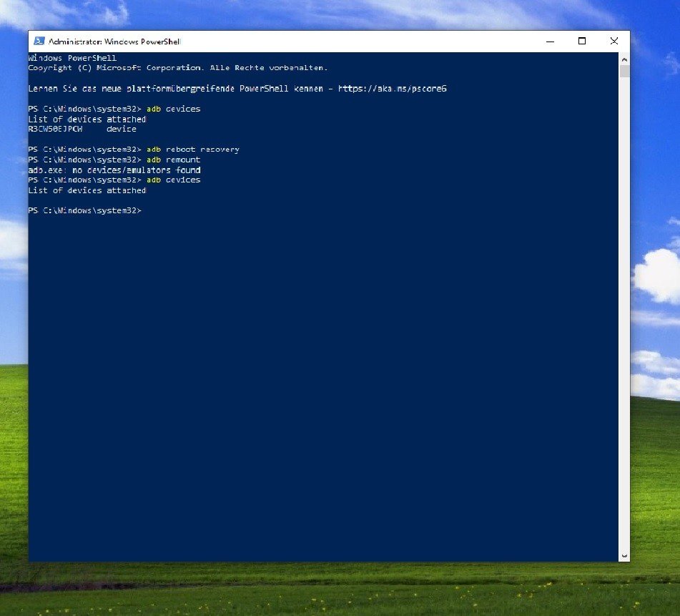This screenshot has width=680, height=616.
Task: Click the "no devices/emulators found" error line
Action: click(x=114, y=170)
